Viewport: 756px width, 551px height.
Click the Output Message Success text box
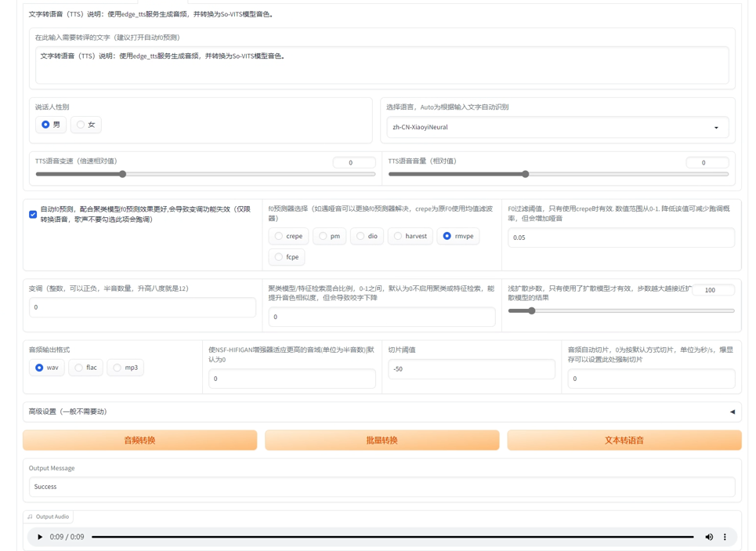(x=382, y=487)
